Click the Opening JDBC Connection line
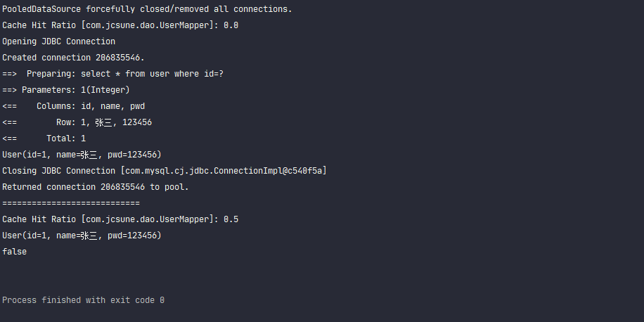 (59, 41)
